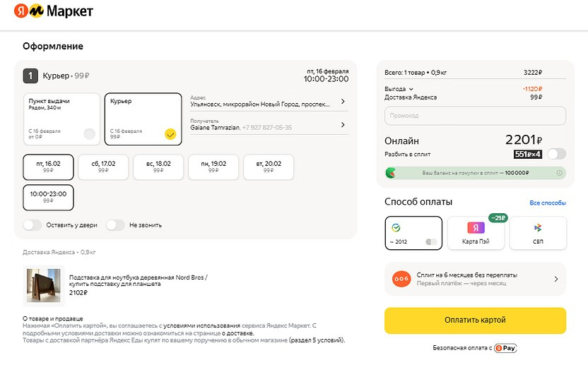
Task: Select the Yandex Pay card icon
Action: point(476,228)
